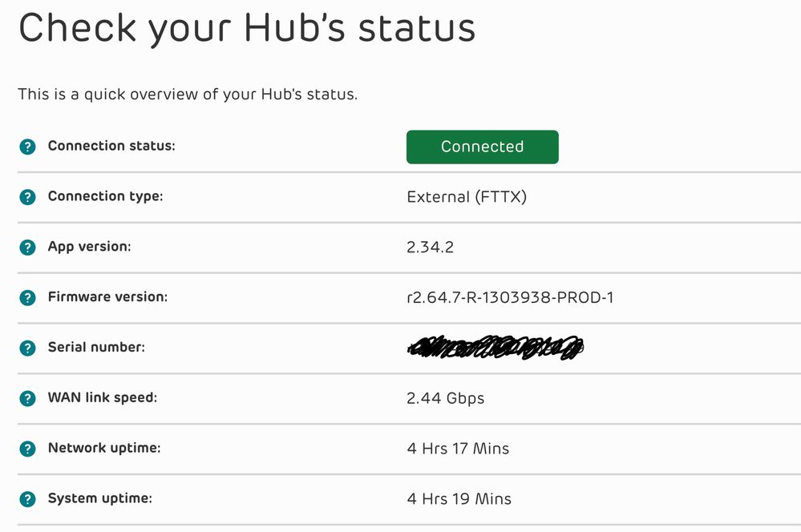The width and height of the screenshot is (801, 532).
Task: Click the Connection status label
Action: tap(111, 146)
